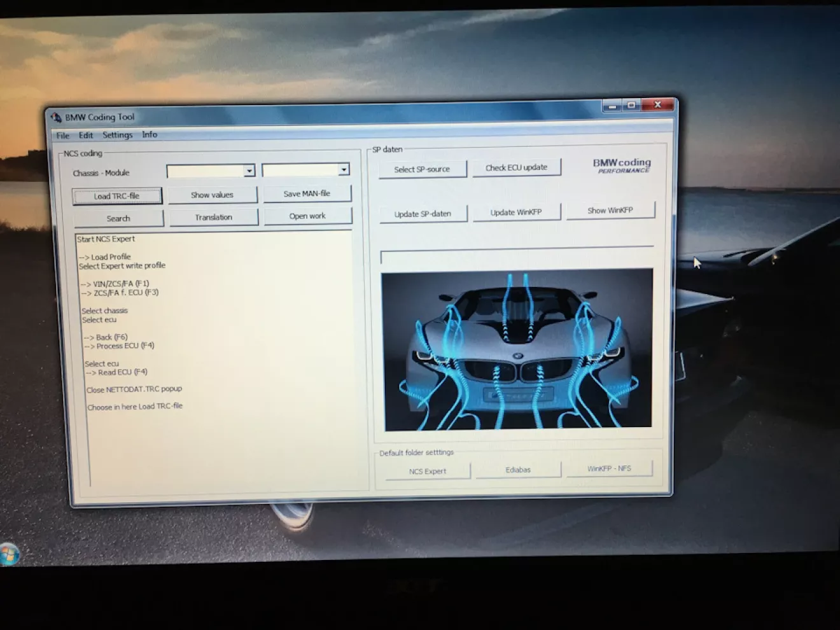The width and height of the screenshot is (840, 630).
Task: Click the SP daten progress bar
Action: [x=517, y=255]
